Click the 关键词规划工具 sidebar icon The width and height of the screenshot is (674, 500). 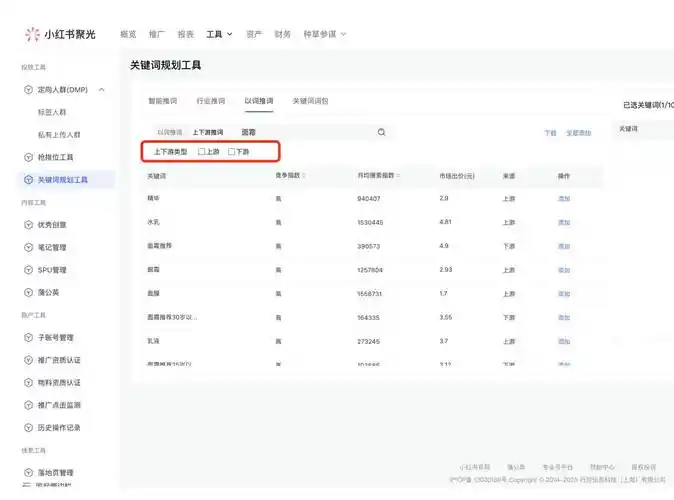click(x=28, y=180)
